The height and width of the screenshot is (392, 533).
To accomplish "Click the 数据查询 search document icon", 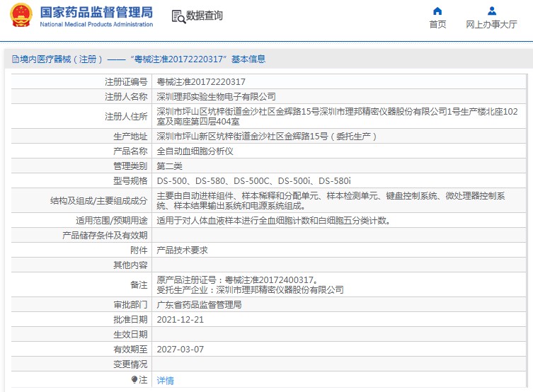I will point(178,16).
